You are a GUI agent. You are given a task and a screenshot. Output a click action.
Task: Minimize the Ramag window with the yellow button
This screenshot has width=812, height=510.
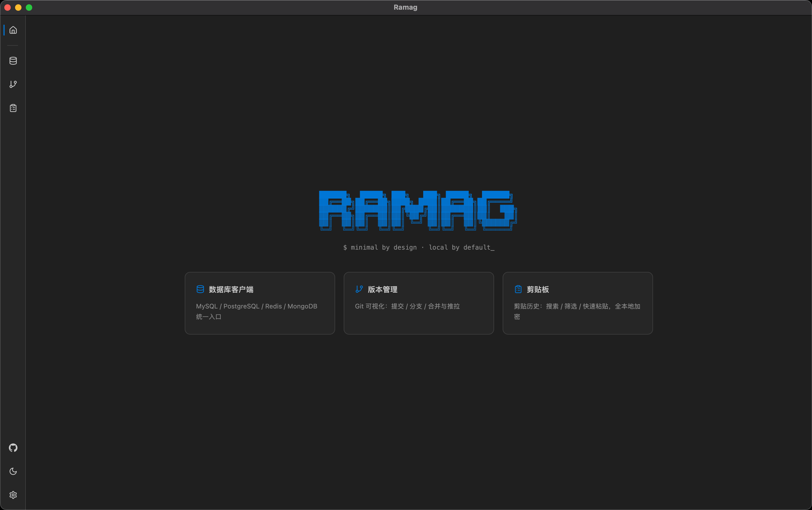pyautogui.click(x=18, y=8)
